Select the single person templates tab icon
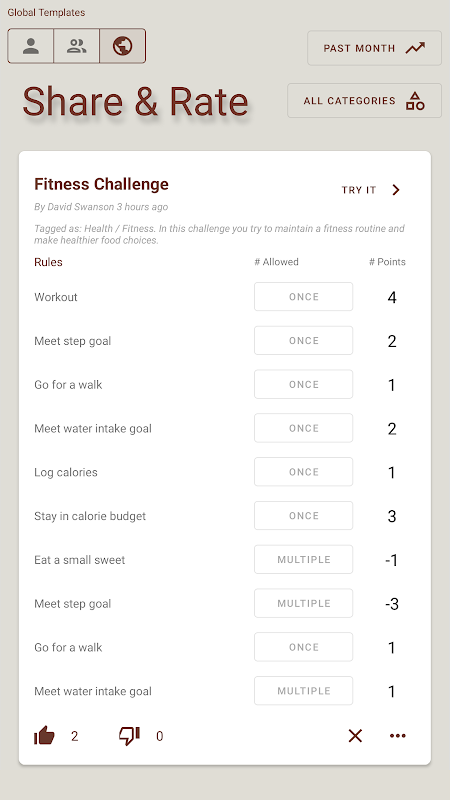Screen dimensions: 450x800 click(x=31, y=46)
